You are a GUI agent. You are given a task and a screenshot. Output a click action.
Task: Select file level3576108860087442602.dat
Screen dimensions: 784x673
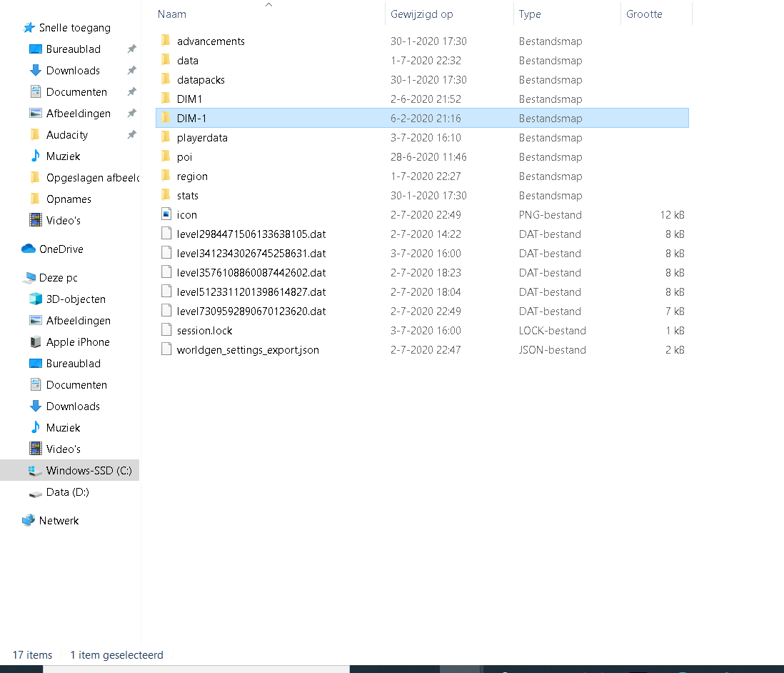(251, 272)
